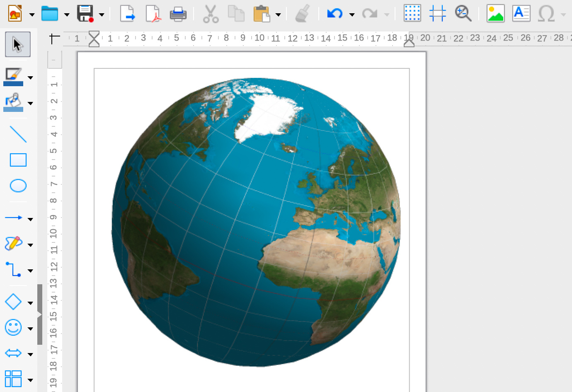The height and width of the screenshot is (392, 572).
Task: Export directly as PDF
Action: click(153, 14)
